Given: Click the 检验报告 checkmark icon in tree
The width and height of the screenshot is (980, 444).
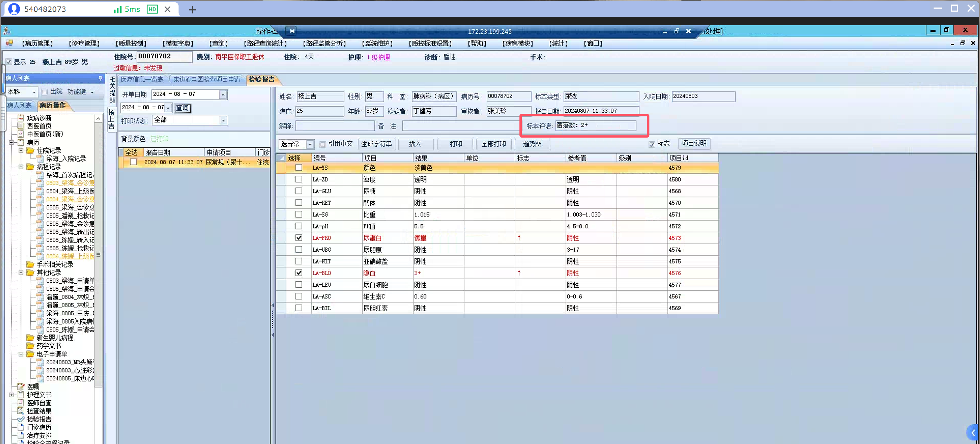Looking at the screenshot, I should [21, 419].
